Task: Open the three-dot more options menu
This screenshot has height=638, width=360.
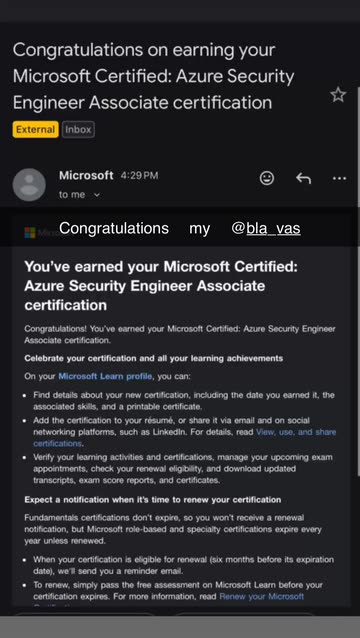Action: pos(339,178)
